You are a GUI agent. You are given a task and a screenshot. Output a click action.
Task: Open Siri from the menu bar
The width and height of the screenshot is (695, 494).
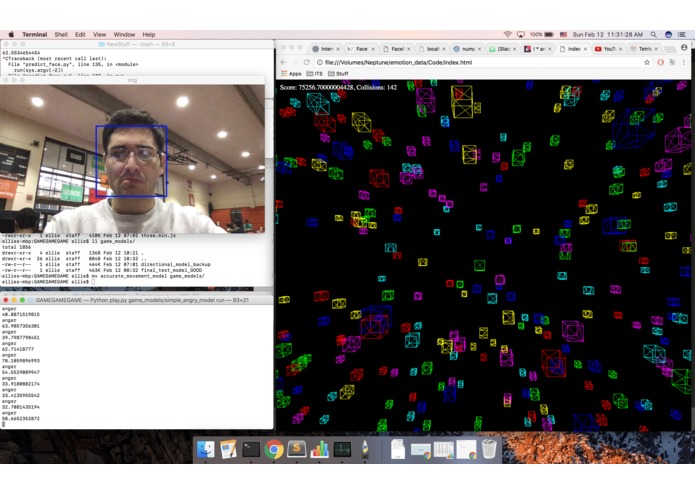click(x=668, y=35)
